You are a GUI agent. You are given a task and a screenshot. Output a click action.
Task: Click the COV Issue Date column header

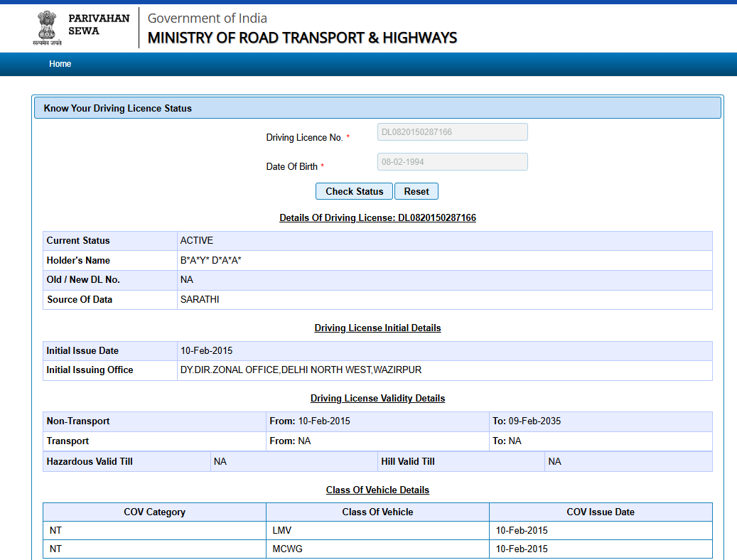click(601, 512)
